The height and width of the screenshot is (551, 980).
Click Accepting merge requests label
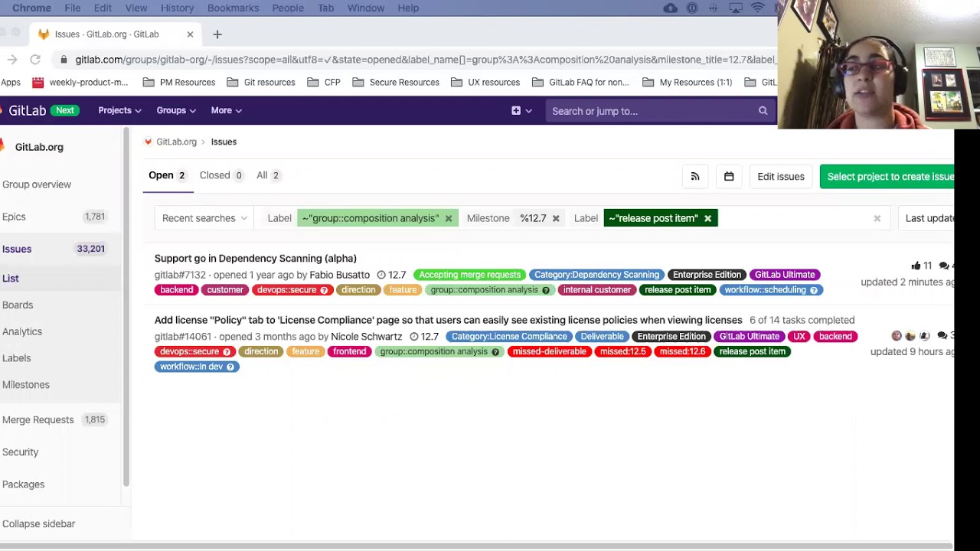(469, 275)
